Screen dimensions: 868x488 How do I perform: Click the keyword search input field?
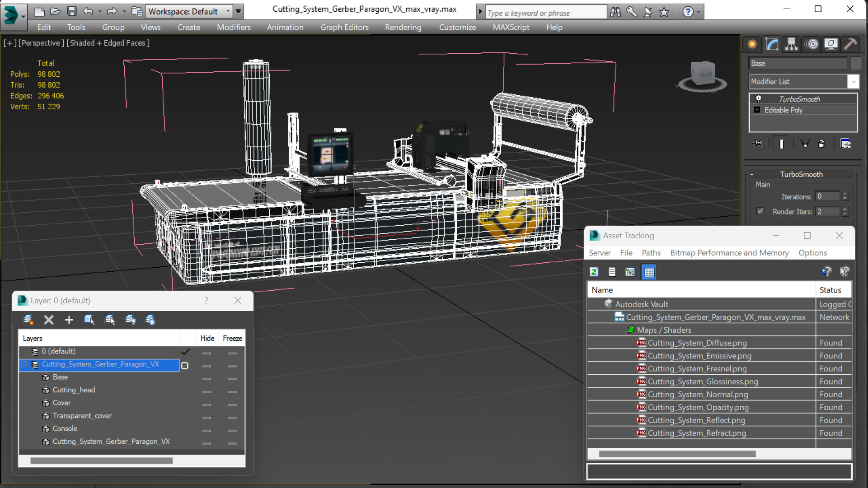[546, 13]
